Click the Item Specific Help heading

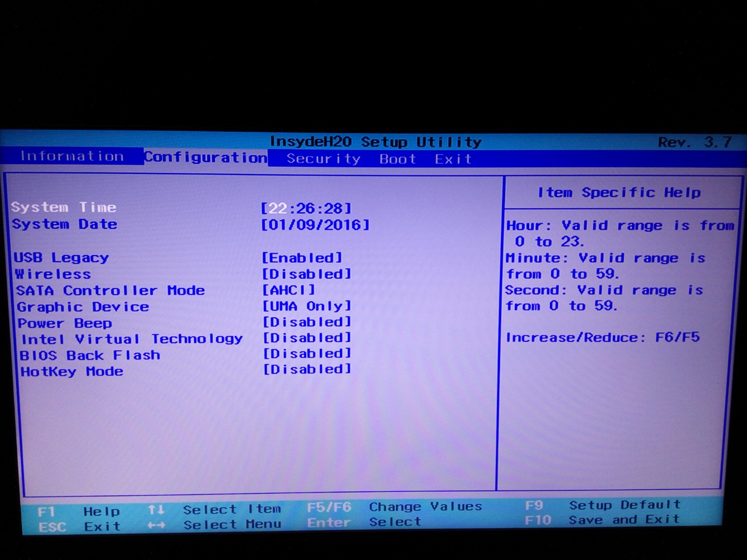[619, 193]
